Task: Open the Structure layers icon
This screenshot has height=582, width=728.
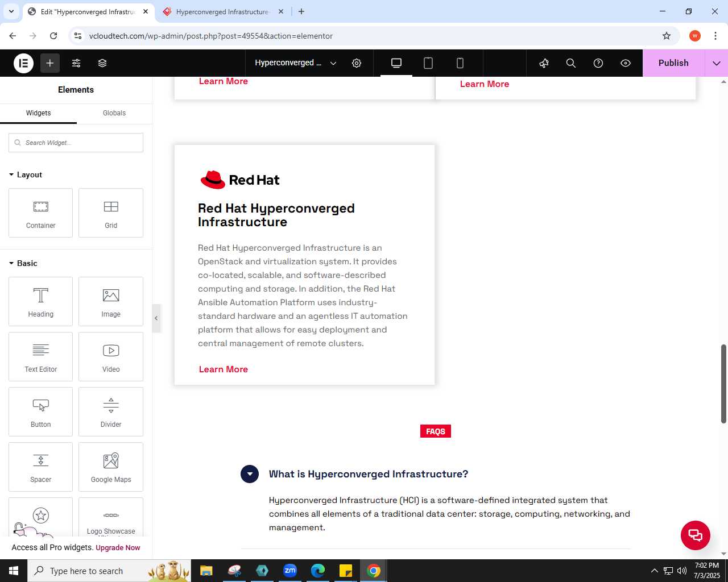Action: click(102, 63)
